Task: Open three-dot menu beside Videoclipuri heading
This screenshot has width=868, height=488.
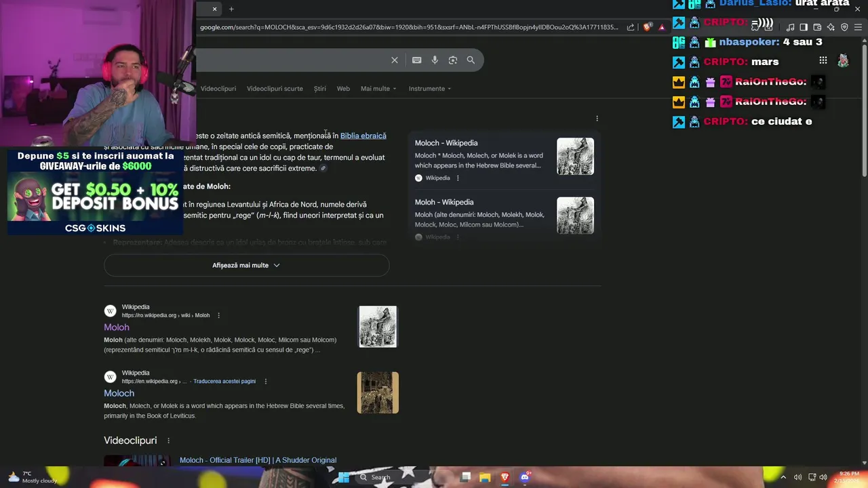Action: [x=168, y=441]
